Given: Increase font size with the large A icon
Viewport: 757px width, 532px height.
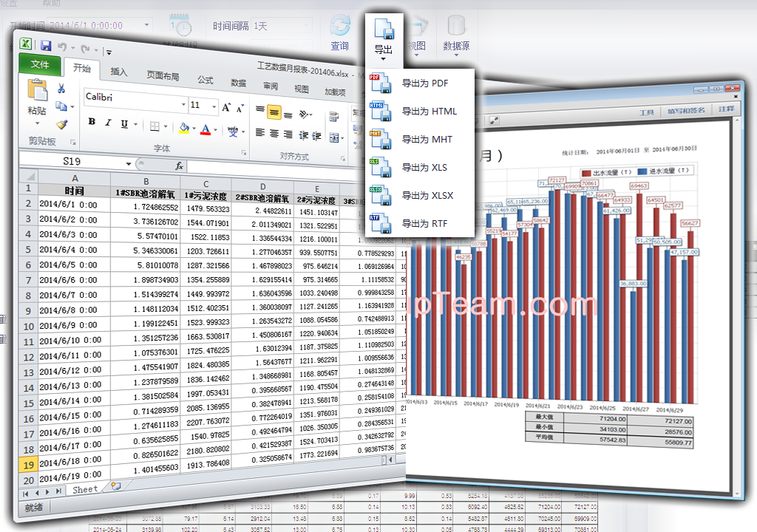Looking at the screenshot, I should (226, 107).
